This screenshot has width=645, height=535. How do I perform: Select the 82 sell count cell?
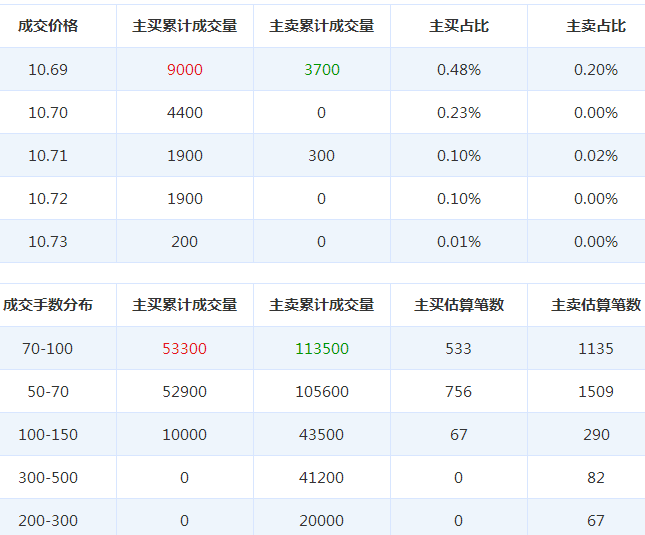(x=596, y=478)
